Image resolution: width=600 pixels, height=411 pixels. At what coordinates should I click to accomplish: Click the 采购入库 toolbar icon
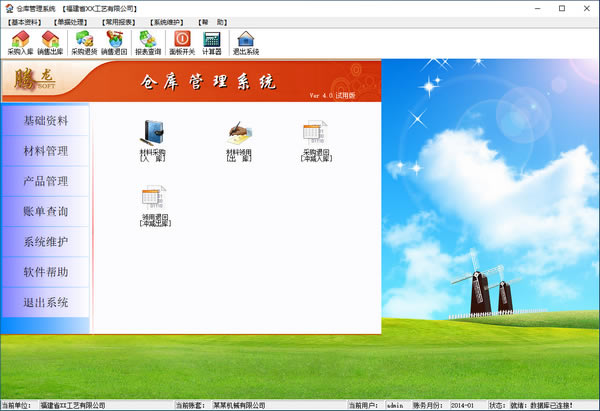pos(19,41)
